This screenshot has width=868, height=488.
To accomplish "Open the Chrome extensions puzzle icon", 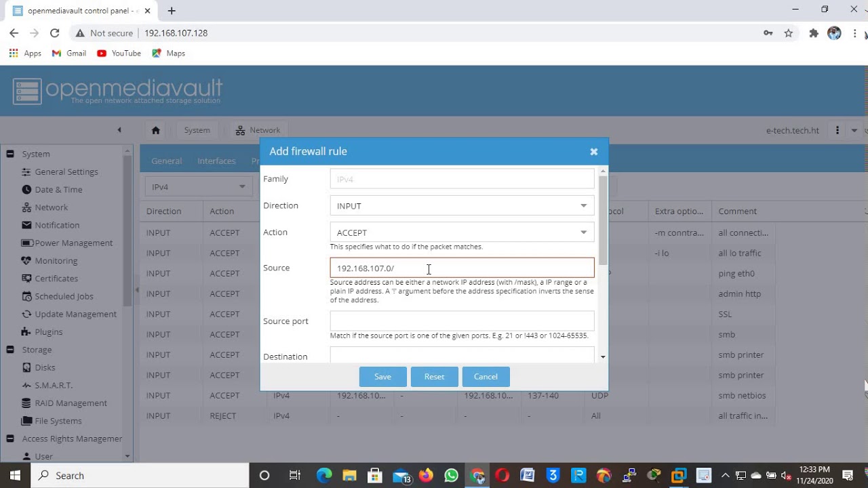I will pyautogui.click(x=814, y=33).
